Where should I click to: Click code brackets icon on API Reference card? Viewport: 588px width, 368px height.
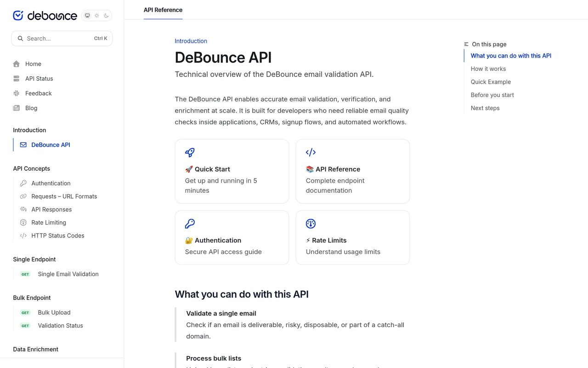pos(311,152)
